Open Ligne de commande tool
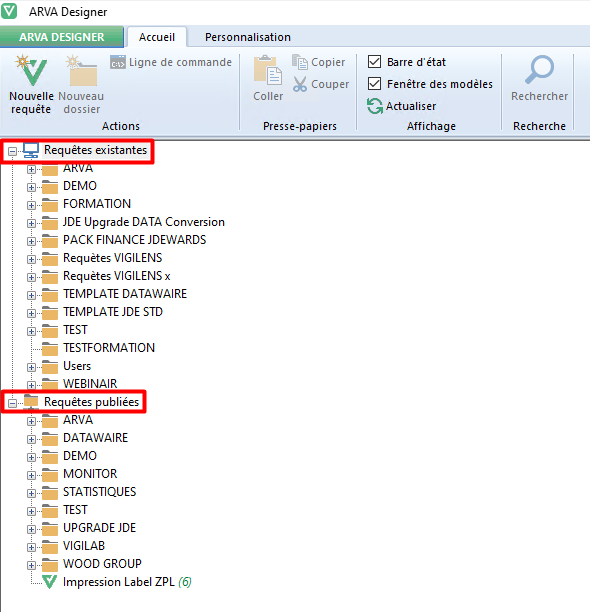The image size is (590, 612). (171, 62)
